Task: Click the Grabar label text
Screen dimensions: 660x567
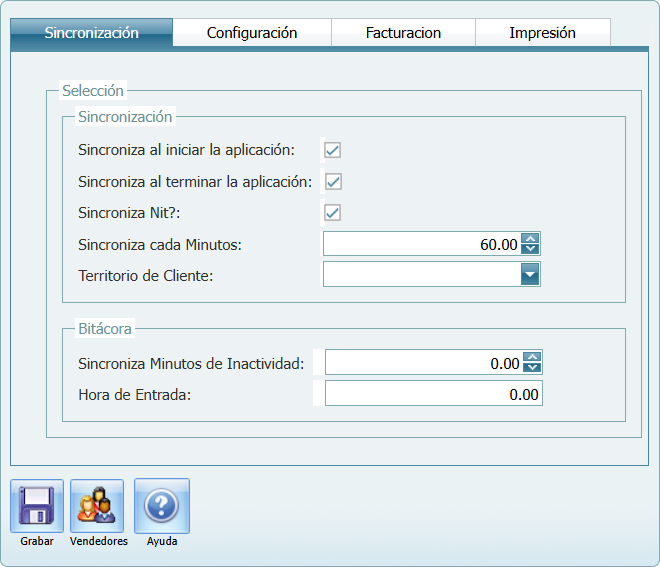Action: click(x=37, y=541)
